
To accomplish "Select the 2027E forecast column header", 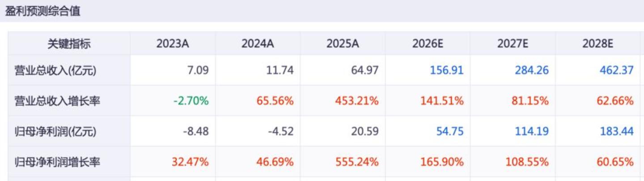I will tap(513, 44).
